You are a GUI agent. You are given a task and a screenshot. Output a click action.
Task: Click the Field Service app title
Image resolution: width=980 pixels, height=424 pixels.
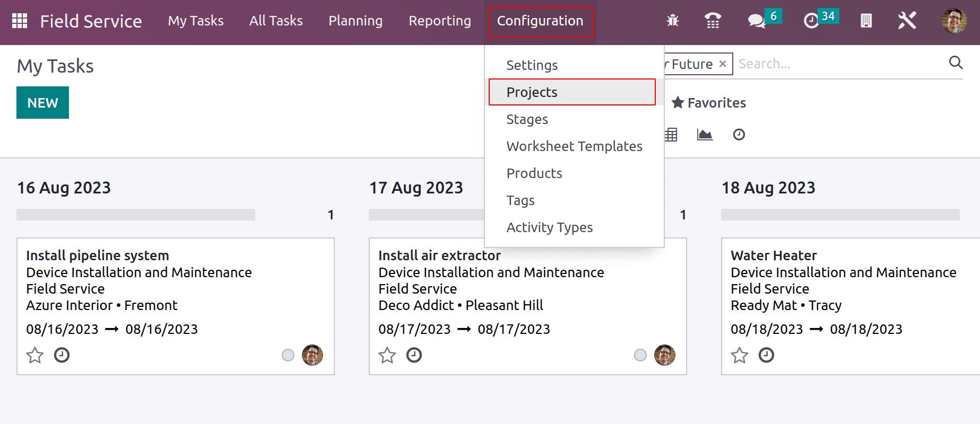pyautogui.click(x=91, y=21)
